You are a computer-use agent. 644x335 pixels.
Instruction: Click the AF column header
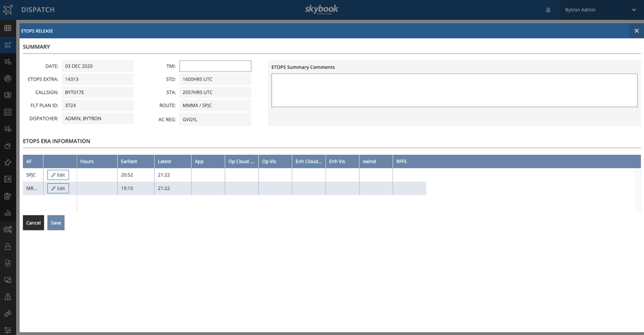pyautogui.click(x=33, y=161)
